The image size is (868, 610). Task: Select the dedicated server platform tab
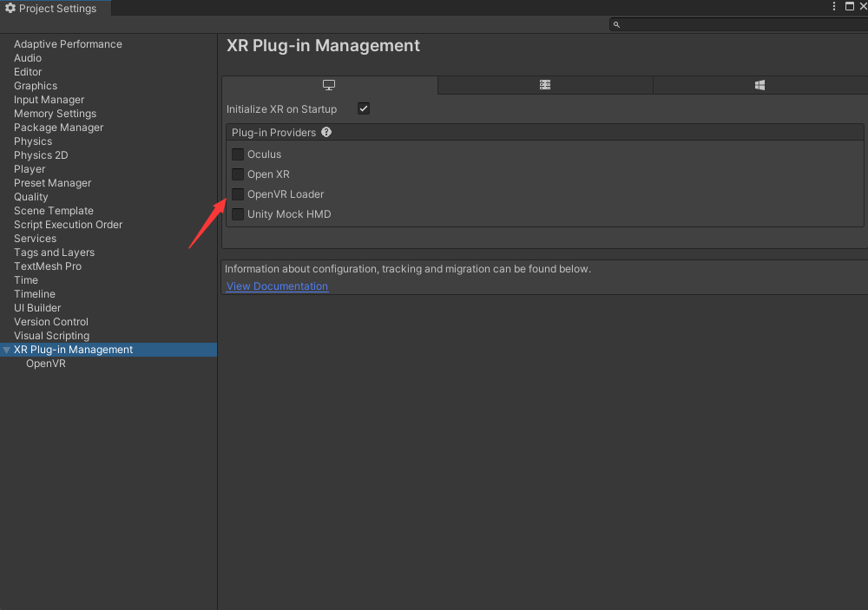coord(545,85)
